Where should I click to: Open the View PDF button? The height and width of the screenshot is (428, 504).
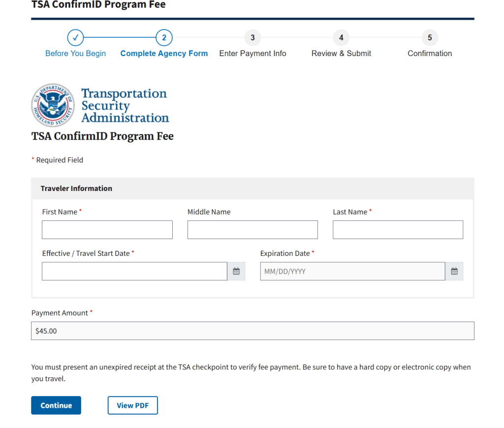(132, 405)
